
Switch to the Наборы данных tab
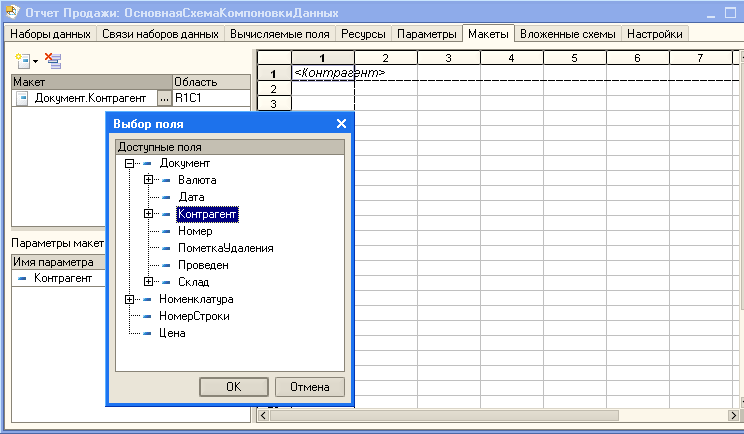[x=51, y=34]
